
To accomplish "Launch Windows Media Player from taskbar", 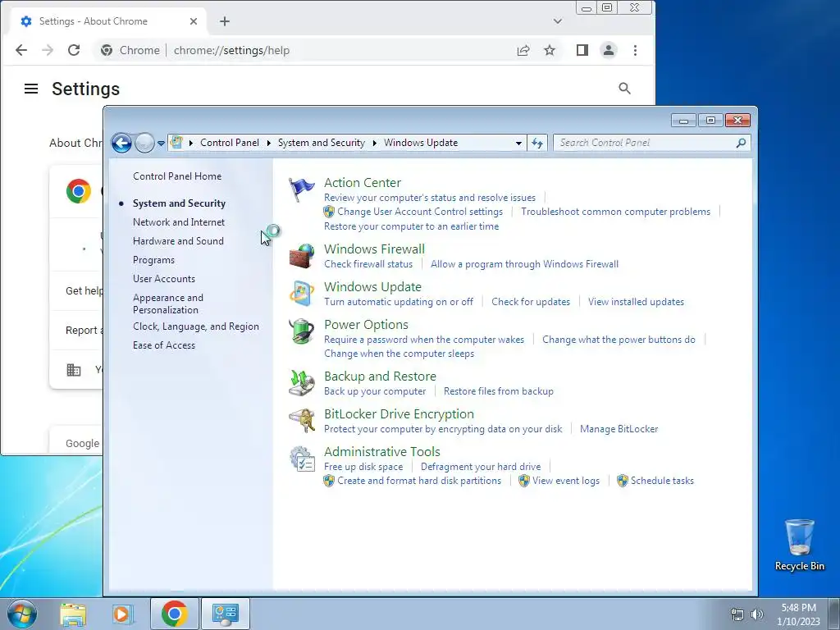I will 121,614.
